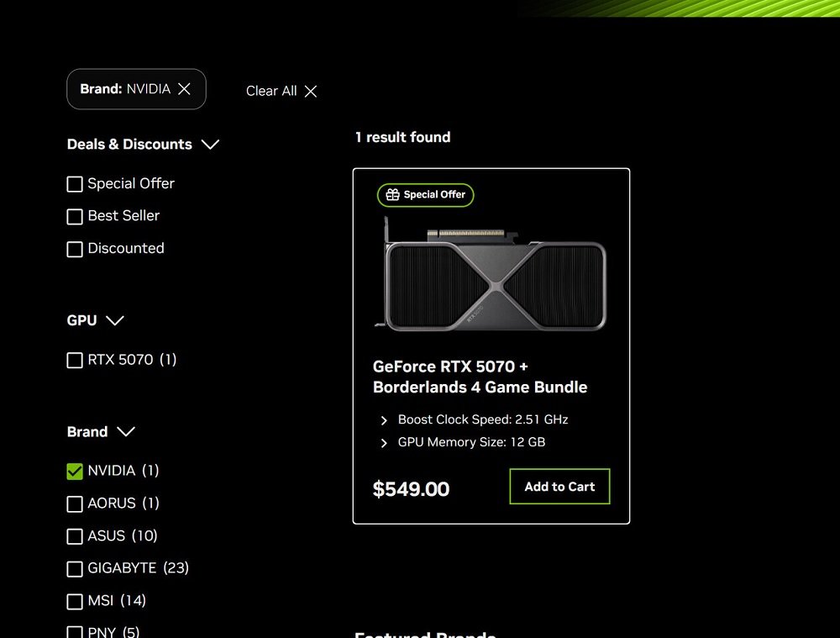This screenshot has width=840, height=638.
Task: Tick the MSI brand checkbox
Action: (x=75, y=602)
